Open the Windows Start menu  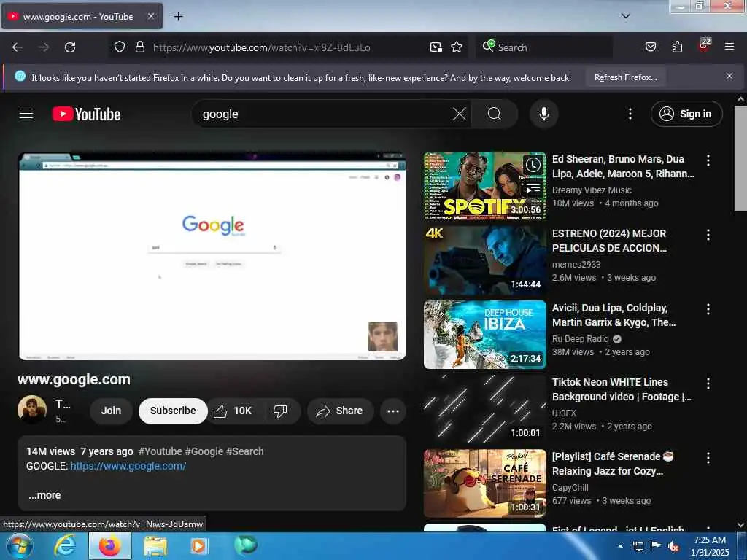point(19,545)
